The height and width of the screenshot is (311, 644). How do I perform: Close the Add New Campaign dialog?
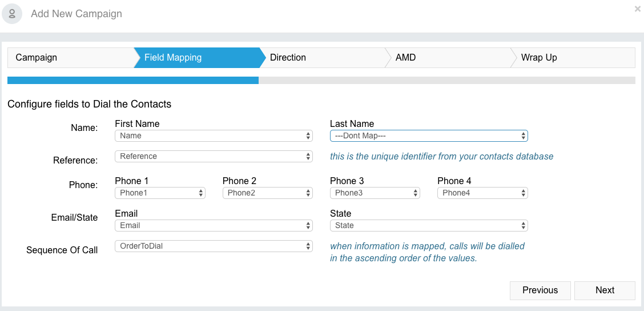(x=637, y=9)
